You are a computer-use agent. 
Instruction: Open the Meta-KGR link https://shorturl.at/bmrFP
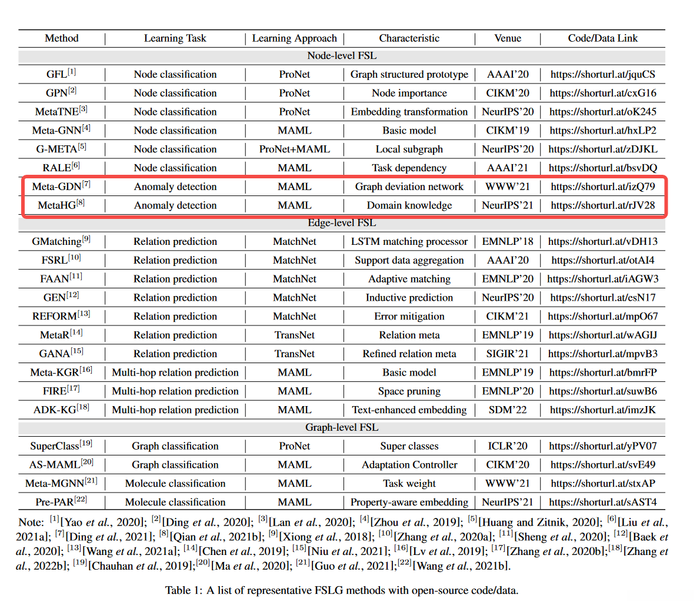603,373
